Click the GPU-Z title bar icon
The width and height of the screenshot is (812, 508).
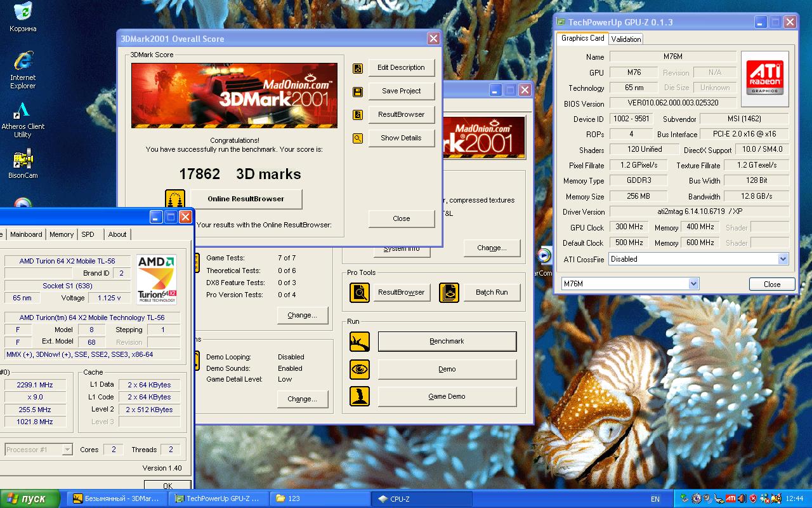coord(561,22)
